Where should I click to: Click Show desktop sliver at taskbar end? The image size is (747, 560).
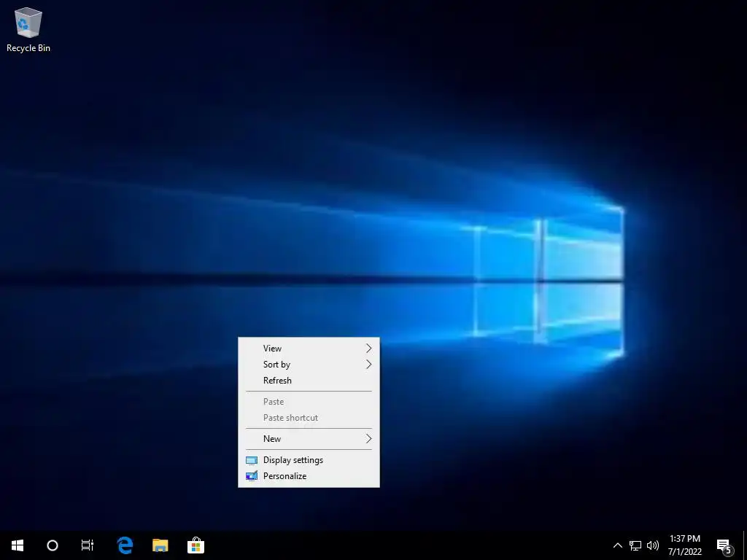tap(745, 545)
